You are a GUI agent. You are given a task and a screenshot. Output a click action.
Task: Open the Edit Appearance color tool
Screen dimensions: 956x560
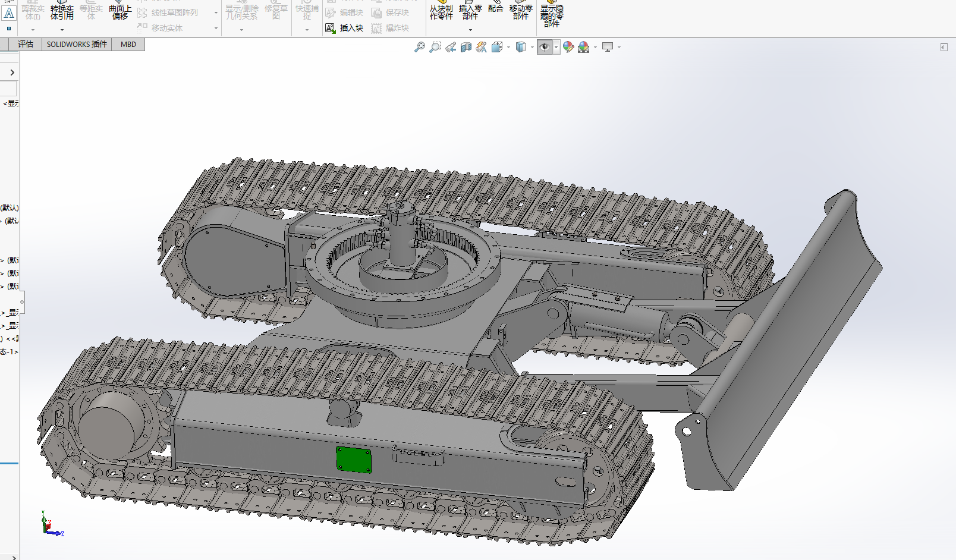[568, 46]
